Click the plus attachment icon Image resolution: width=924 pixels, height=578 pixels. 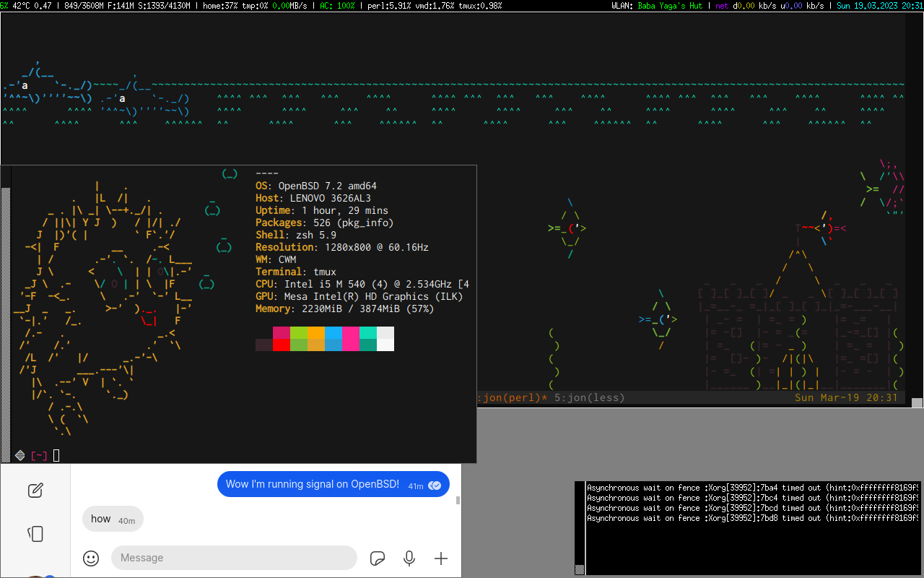pos(441,558)
